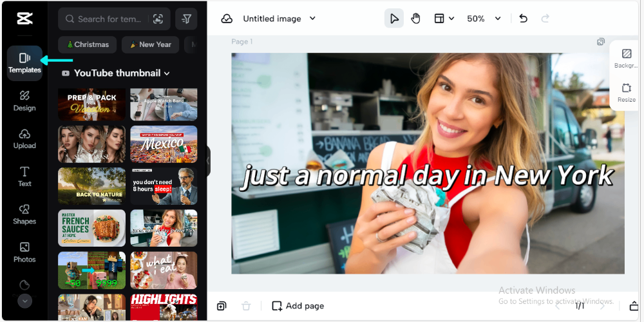Choose the Apple Watch Band template
644x322 pixels.
pyautogui.click(x=164, y=104)
